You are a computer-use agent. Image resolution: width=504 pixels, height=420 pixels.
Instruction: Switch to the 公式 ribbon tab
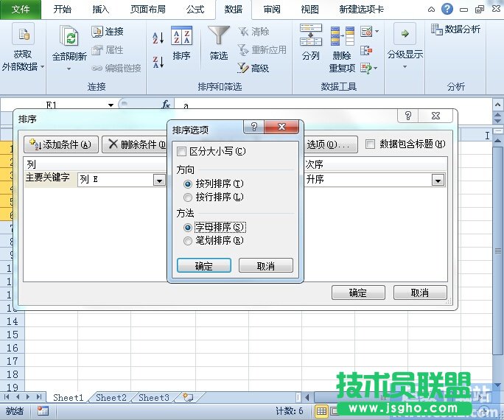click(x=195, y=10)
